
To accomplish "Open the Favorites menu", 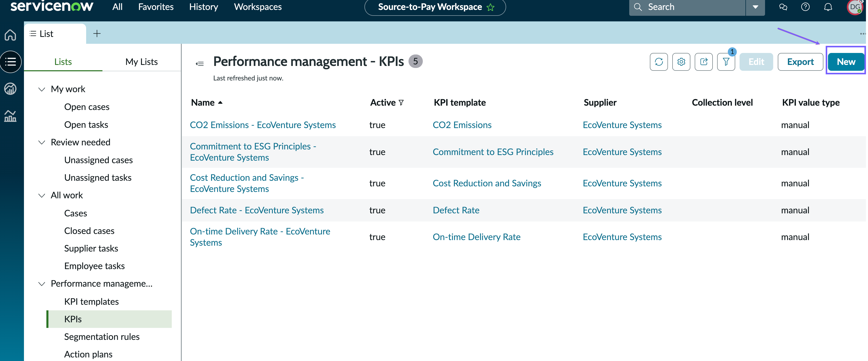I will [156, 7].
